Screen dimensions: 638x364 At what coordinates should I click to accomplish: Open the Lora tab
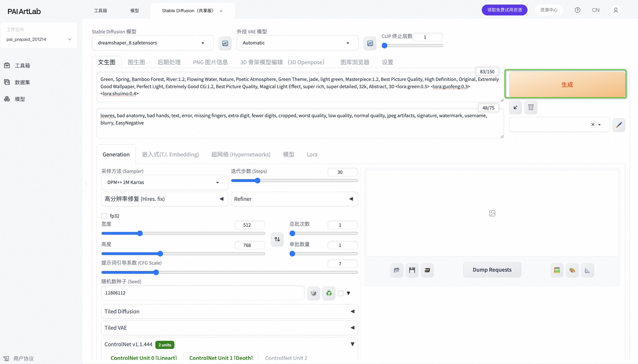tap(312, 154)
